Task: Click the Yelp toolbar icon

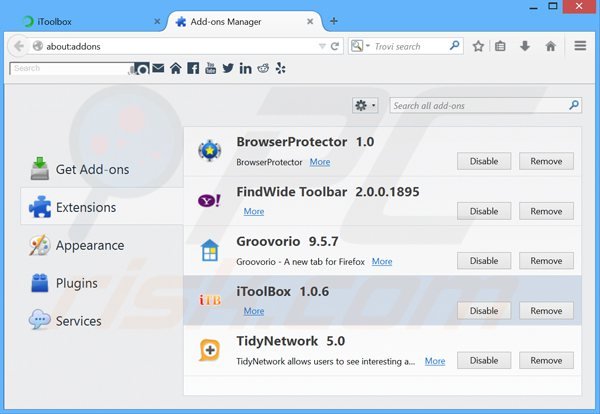Action: click(280, 68)
